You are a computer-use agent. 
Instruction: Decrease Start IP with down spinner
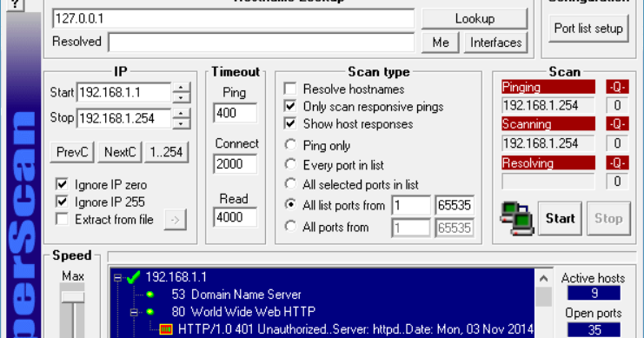tap(181, 97)
